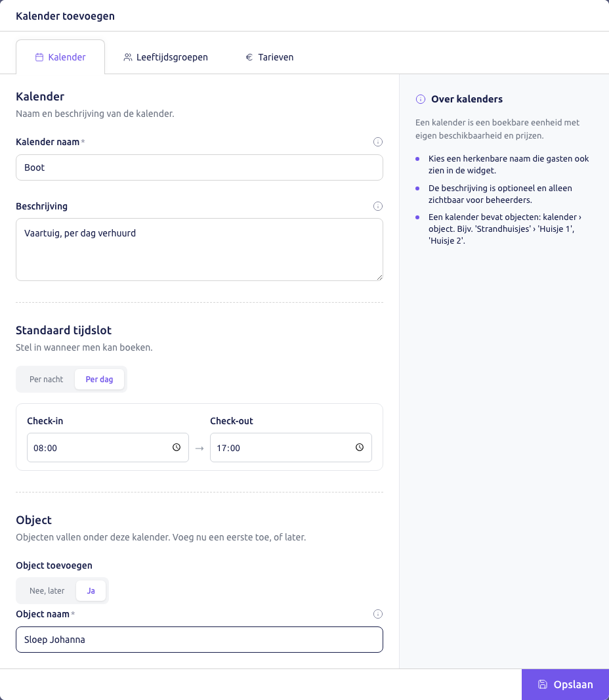Focus the Check-out time field 17:00
The image size is (609, 700).
pyautogui.click(x=291, y=447)
